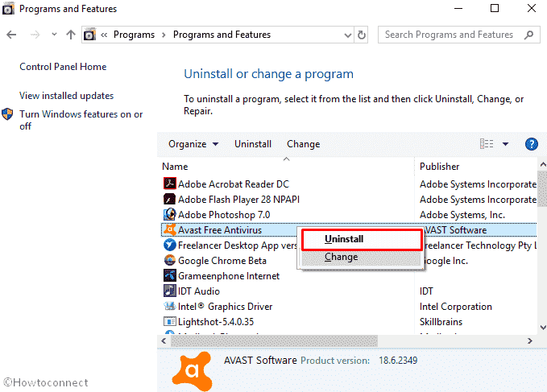This screenshot has height=392, width=547.
Task: Open help with the question mark icon
Action: coord(531,144)
